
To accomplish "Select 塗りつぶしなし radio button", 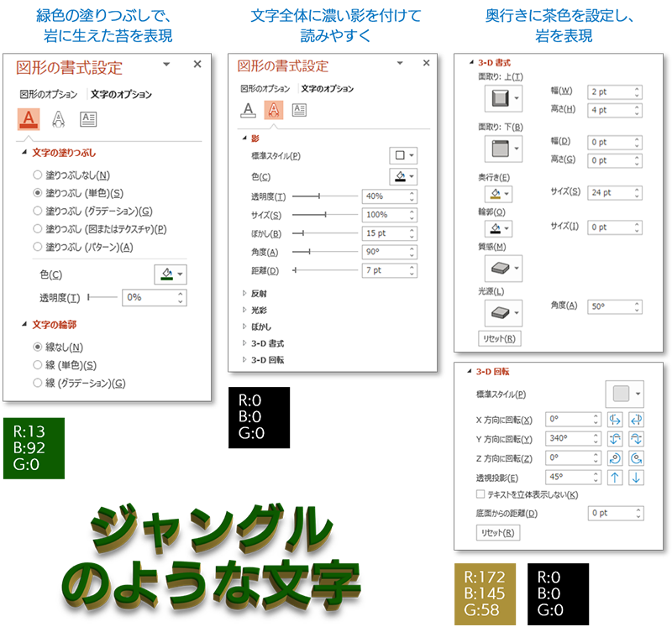I will 37,175.
